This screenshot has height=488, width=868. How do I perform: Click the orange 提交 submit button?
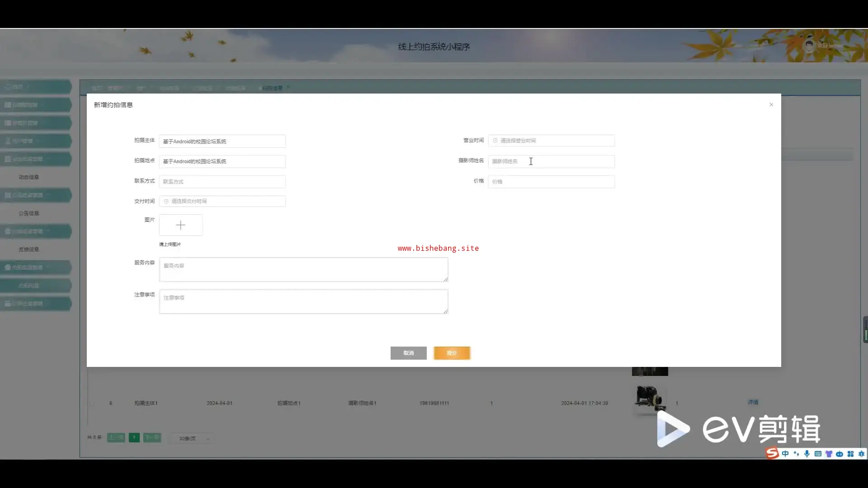coord(452,353)
